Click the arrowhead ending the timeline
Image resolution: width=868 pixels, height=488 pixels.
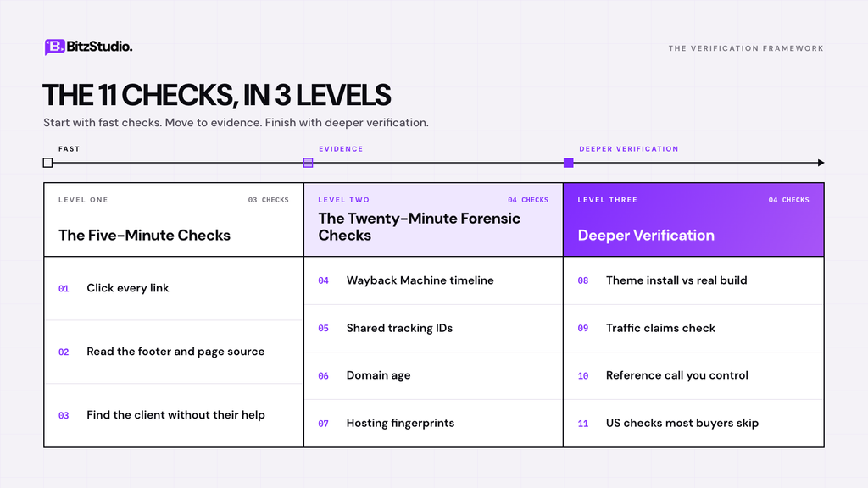821,163
